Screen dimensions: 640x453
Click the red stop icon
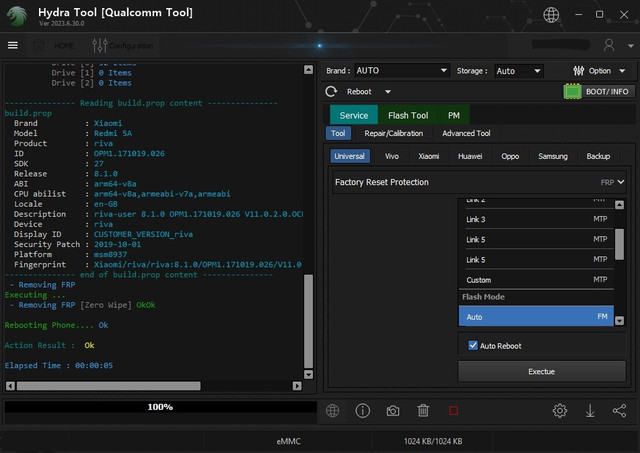[453, 411]
